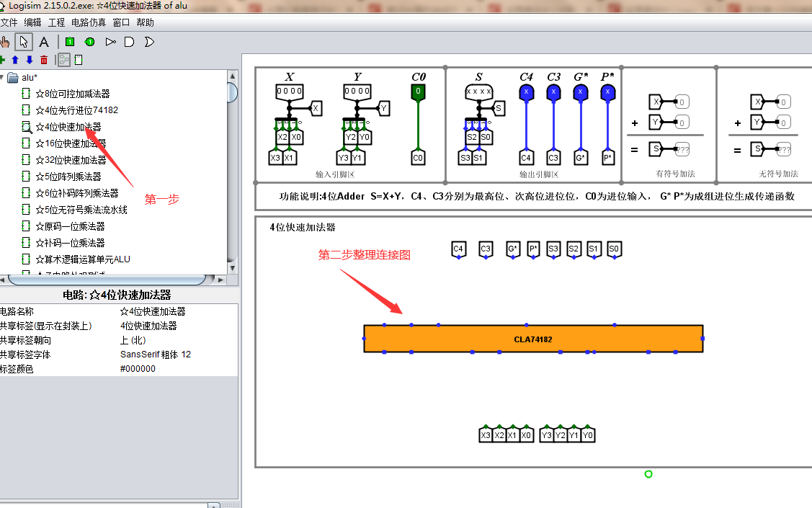This screenshot has width=812, height=508.
Task: Open the 编辑 menu
Action: 32,22
